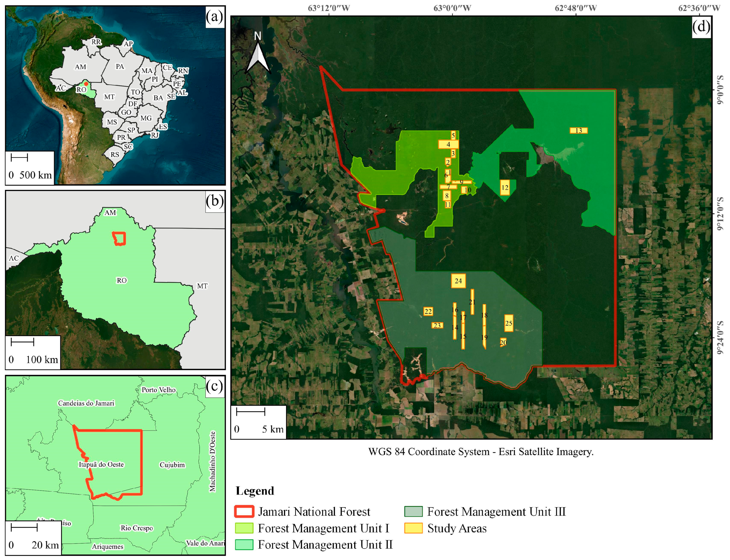Click the Study Areas legend swatch
This screenshot has height=560, width=730.
coord(413,528)
